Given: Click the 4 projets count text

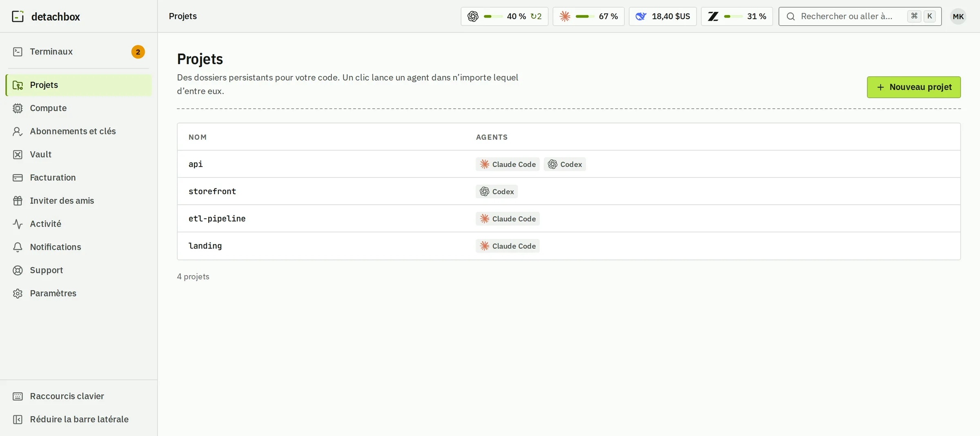Looking at the screenshot, I should coord(193,277).
